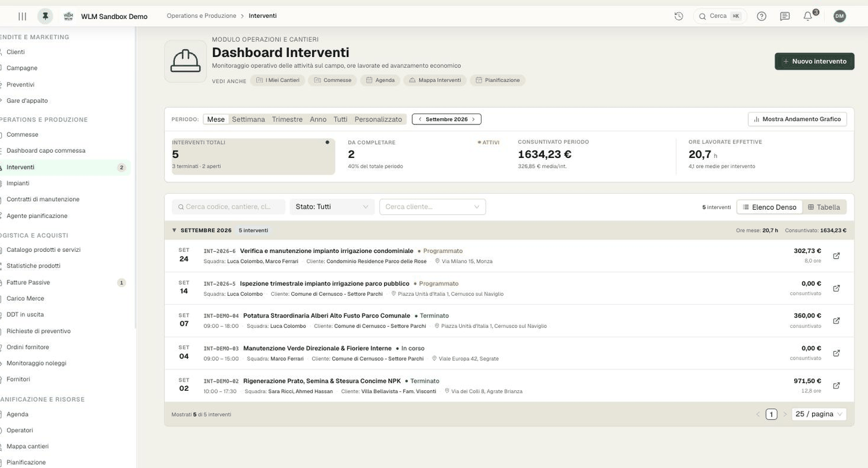Open external link for INT-DEMO-04 row
The image size is (868, 468).
click(836, 320)
